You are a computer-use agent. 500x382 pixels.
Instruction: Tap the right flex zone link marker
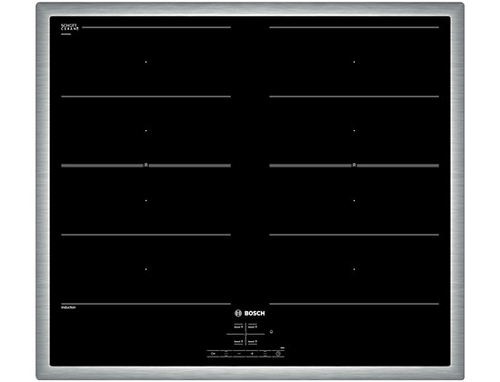(x=354, y=165)
